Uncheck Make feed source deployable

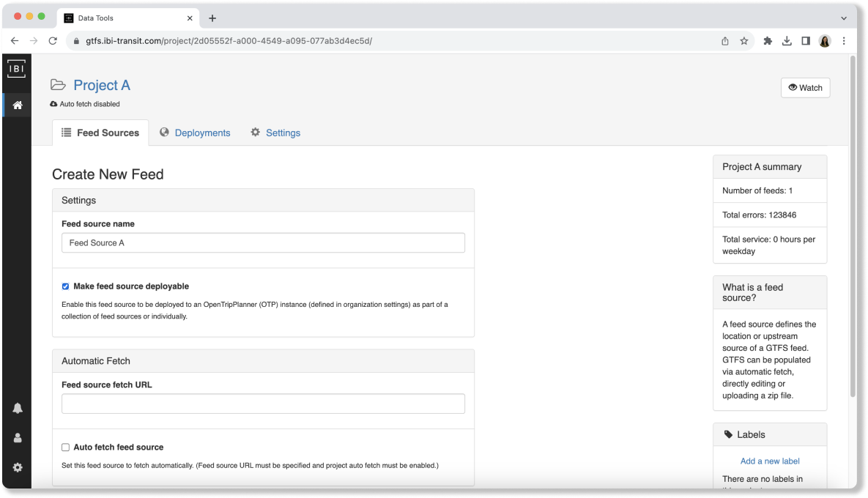(65, 286)
